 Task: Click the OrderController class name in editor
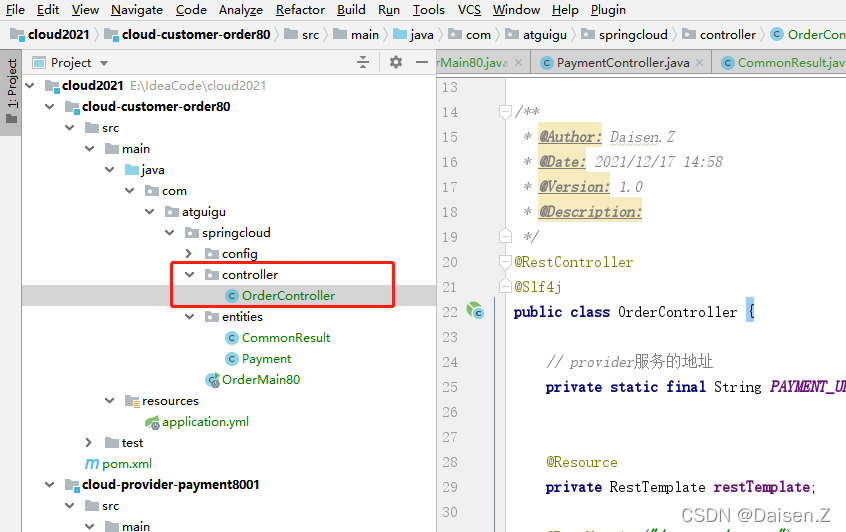click(x=677, y=312)
